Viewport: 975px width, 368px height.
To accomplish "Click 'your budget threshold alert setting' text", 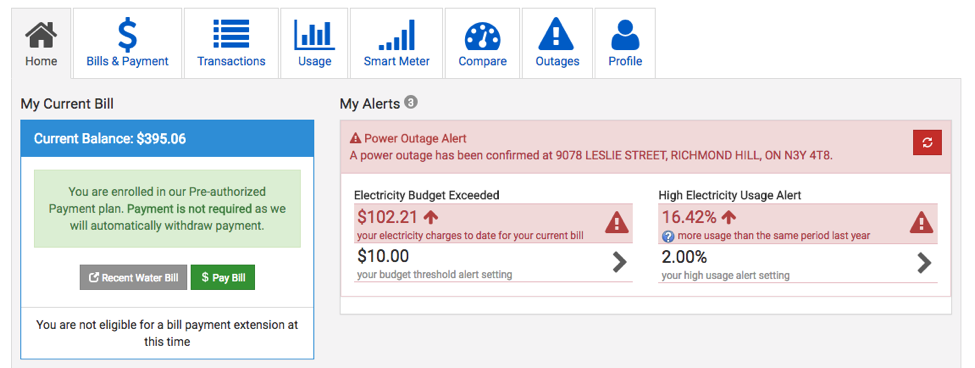I will coord(435,274).
